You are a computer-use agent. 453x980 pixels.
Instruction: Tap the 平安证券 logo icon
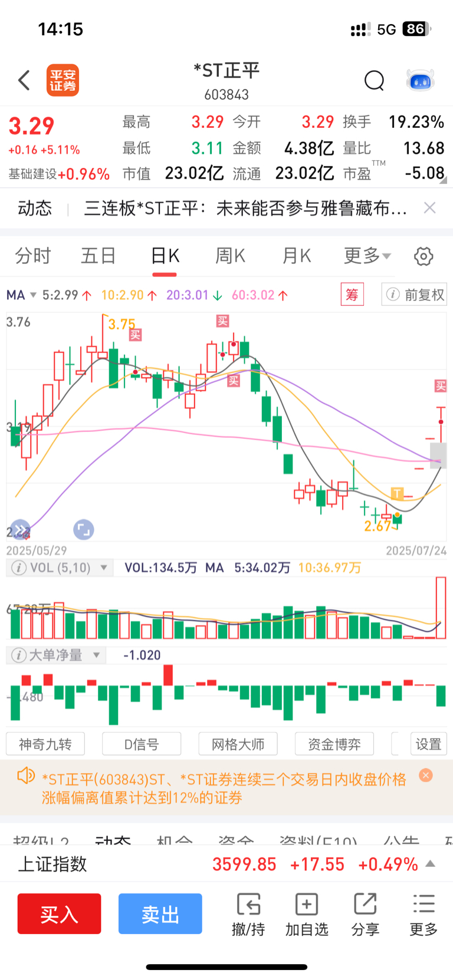coord(63,80)
